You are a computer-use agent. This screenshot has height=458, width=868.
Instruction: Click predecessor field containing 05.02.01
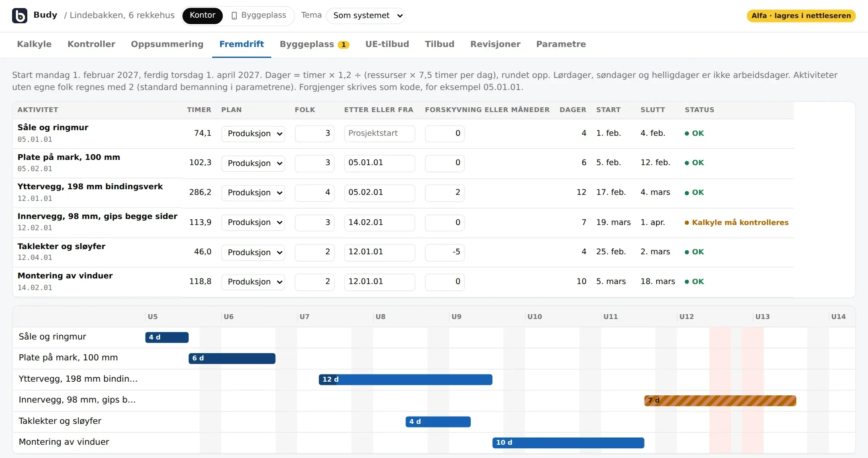[379, 193]
